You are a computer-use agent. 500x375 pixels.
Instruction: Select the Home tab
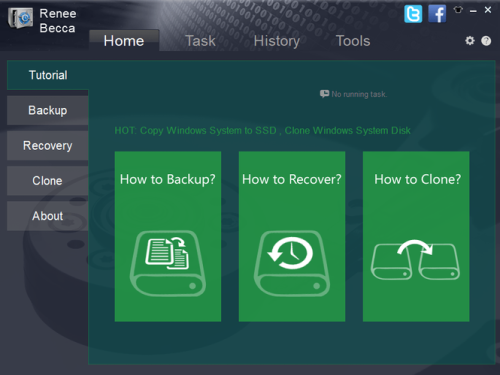point(124,41)
